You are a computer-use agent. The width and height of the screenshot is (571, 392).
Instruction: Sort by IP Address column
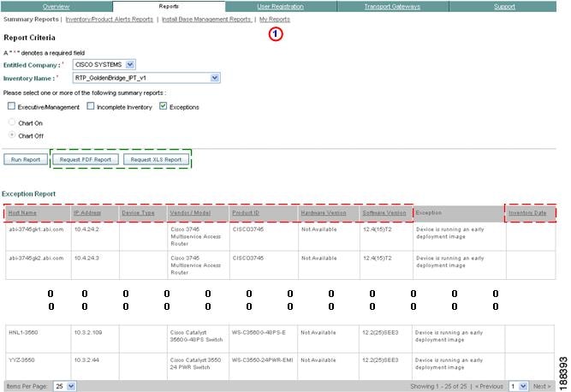click(x=87, y=213)
